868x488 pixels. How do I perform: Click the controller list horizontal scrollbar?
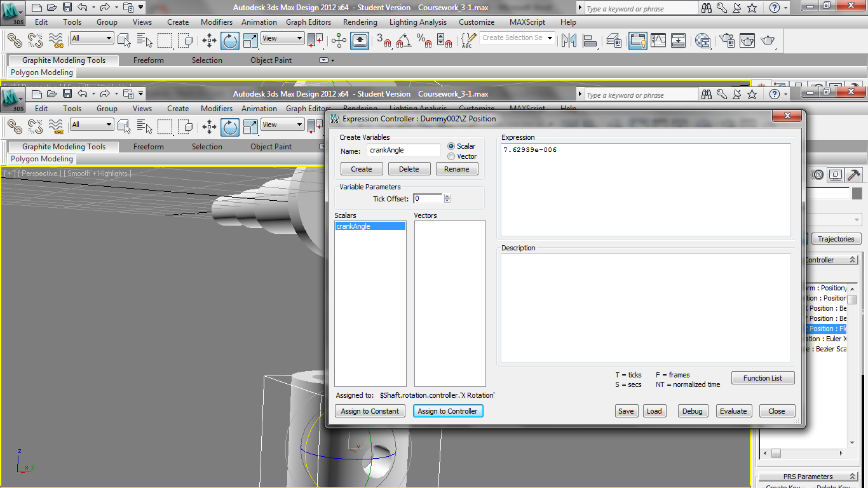pyautogui.click(x=803, y=453)
